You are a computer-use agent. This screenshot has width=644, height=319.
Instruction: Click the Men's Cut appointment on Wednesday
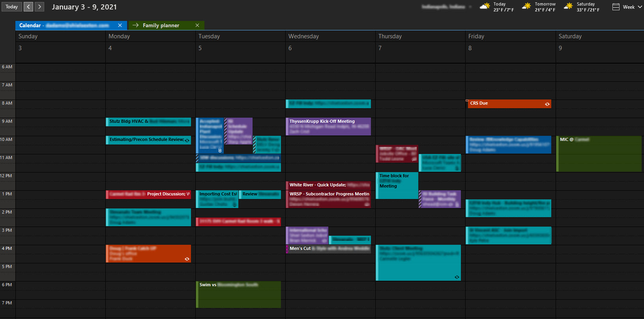coord(328,249)
